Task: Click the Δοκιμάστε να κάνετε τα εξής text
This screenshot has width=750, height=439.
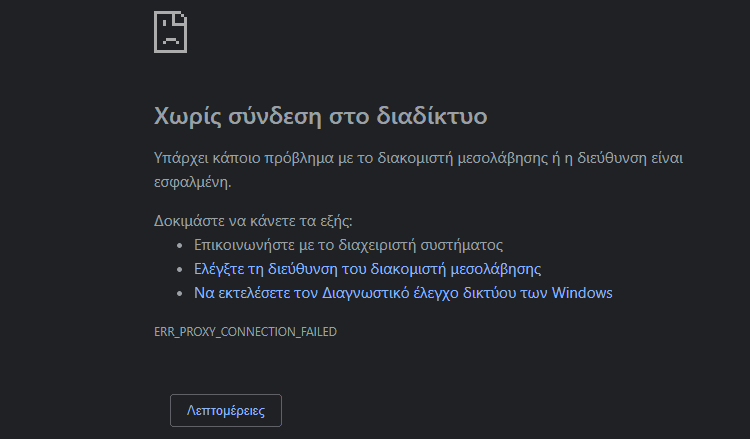Action: (x=253, y=221)
